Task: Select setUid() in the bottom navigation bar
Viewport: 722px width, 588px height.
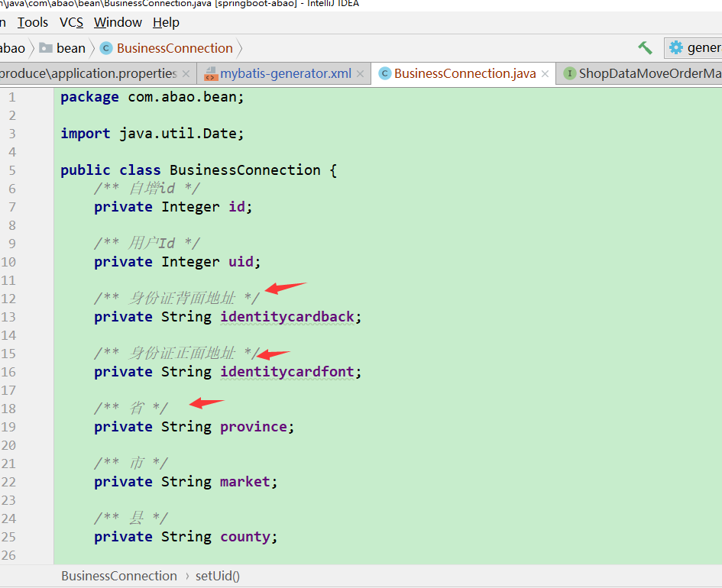Action: (217, 575)
